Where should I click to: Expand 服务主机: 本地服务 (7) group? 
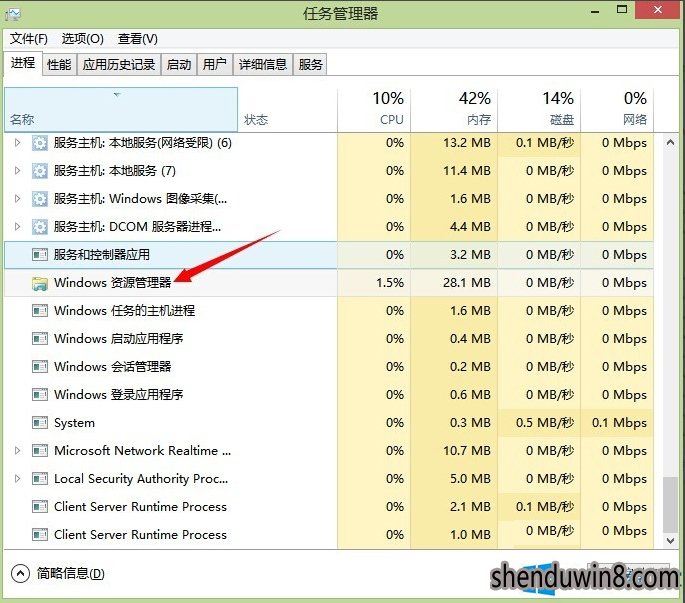click(17, 170)
